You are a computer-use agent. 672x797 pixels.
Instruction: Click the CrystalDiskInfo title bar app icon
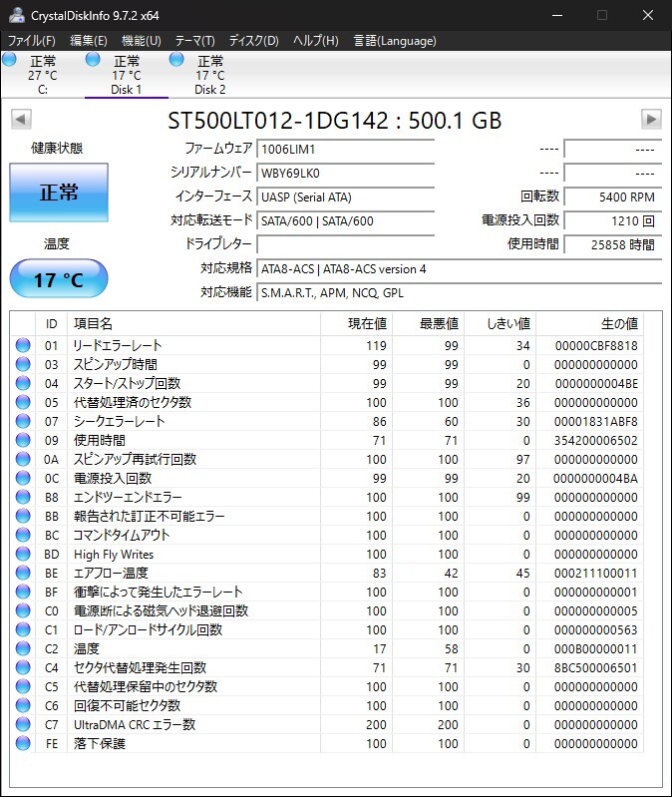coord(16,15)
